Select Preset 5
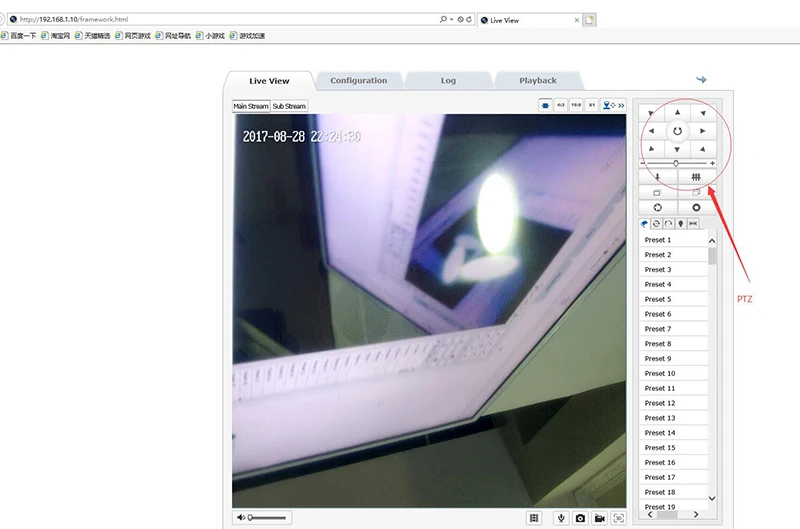Viewport: 800px width, 529px height. pos(673,299)
